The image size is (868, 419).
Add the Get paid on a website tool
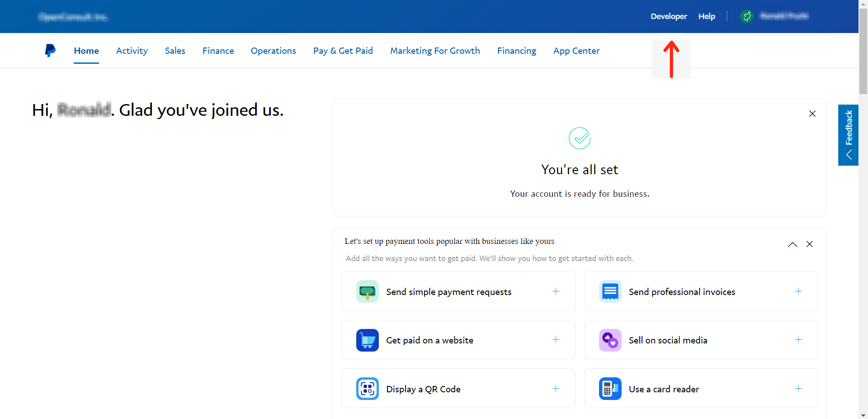556,340
